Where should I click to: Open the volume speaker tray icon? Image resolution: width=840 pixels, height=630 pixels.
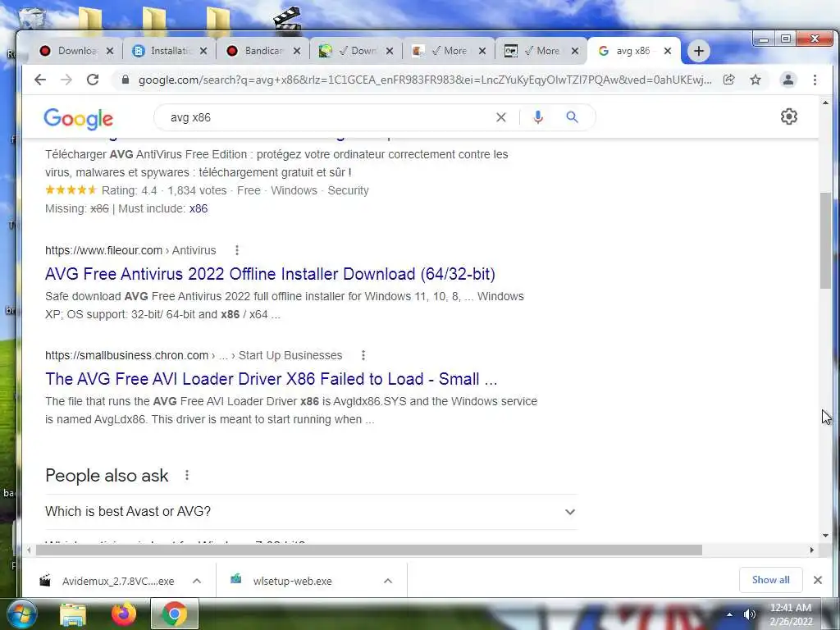coord(750,614)
